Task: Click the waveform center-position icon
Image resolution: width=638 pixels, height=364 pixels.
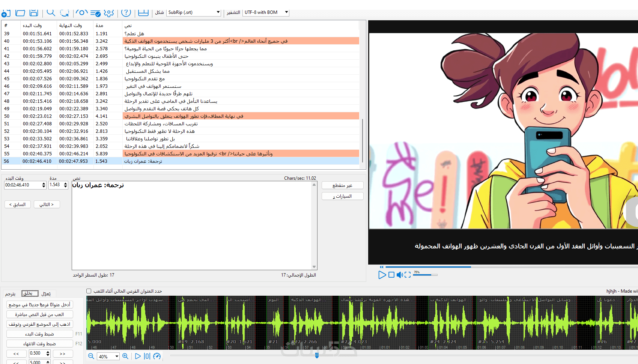Action: (x=147, y=356)
